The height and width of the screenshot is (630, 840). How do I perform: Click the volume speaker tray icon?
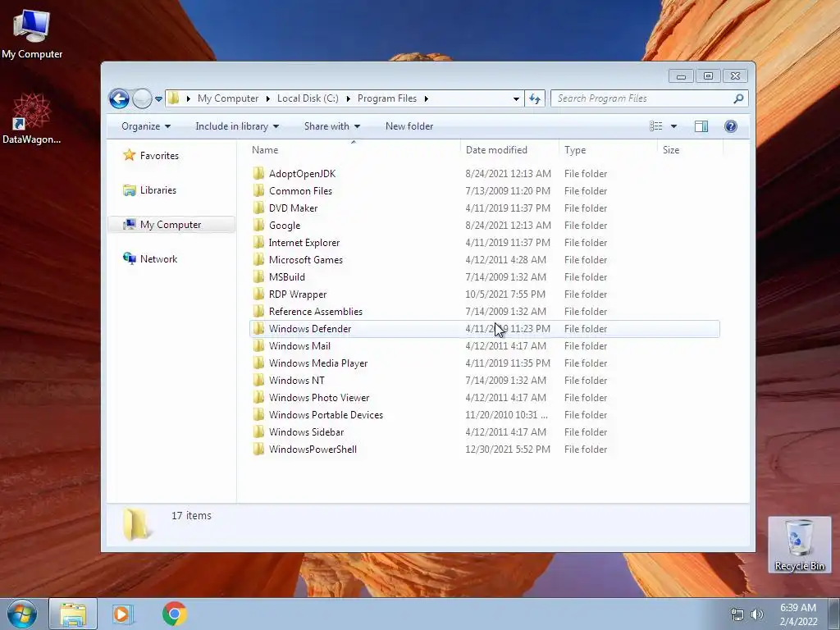click(757, 614)
